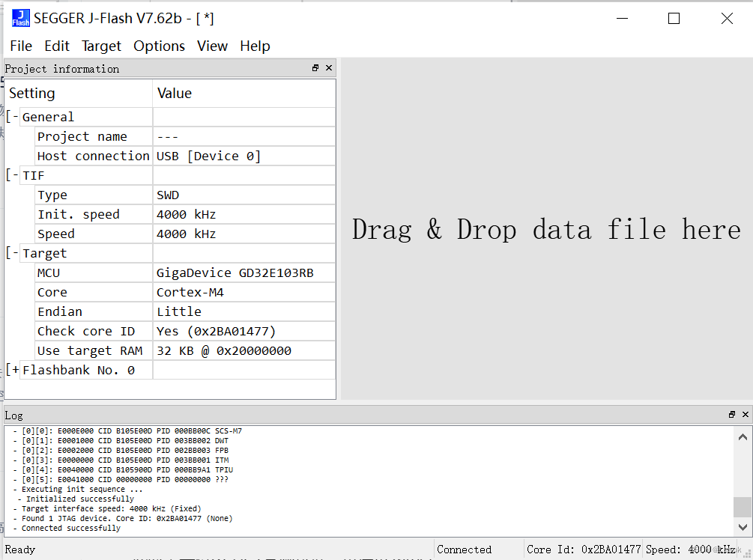The width and height of the screenshot is (753, 560).
Task: Open the Help menu
Action: click(255, 46)
